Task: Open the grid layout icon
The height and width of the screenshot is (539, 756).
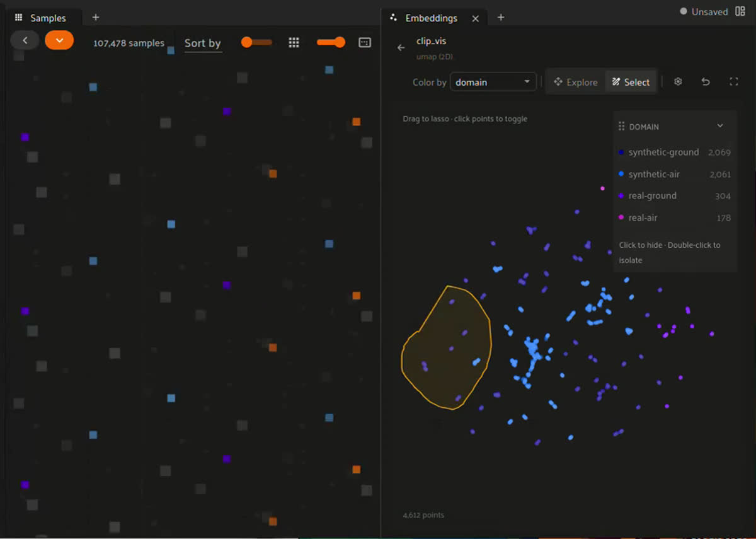Action: click(x=294, y=42)
